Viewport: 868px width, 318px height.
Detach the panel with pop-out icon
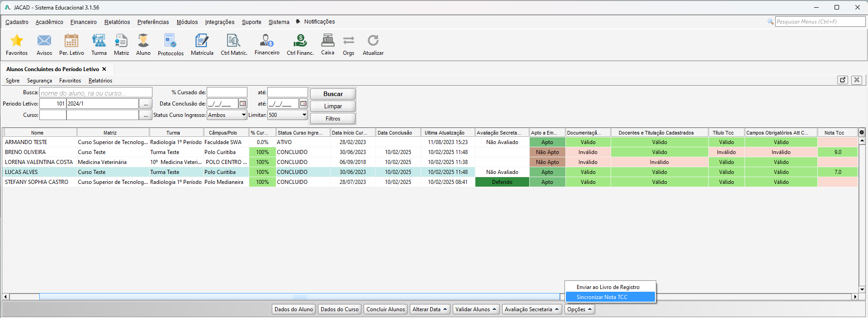pyautogui.click(x=842, y=80)
